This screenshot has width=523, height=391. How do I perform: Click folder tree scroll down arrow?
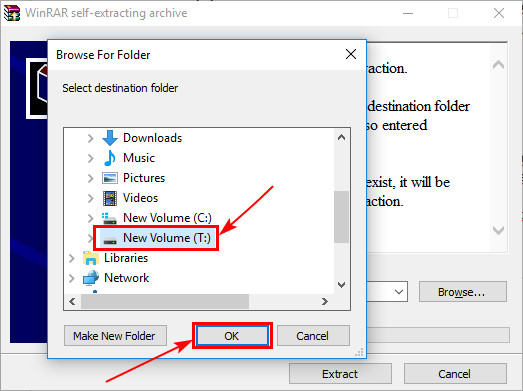click(x=341, y=285)
